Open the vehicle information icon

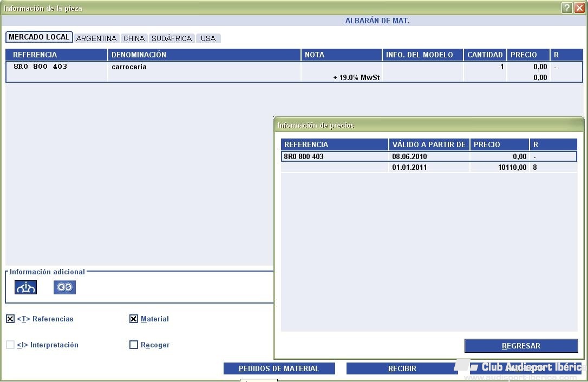coord(25,287)
